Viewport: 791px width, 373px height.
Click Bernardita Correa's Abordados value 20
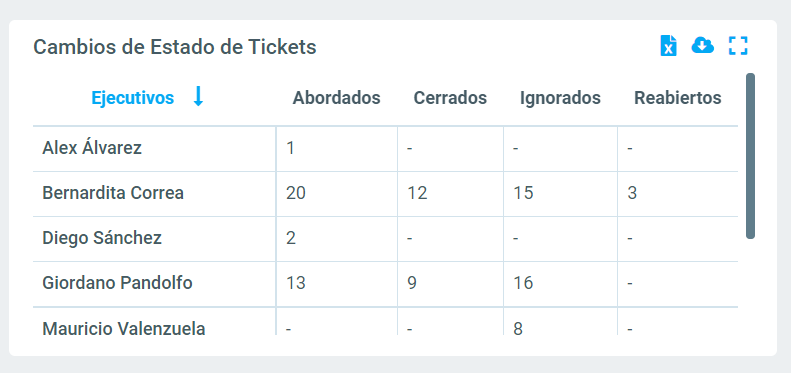tap(296, 193)
